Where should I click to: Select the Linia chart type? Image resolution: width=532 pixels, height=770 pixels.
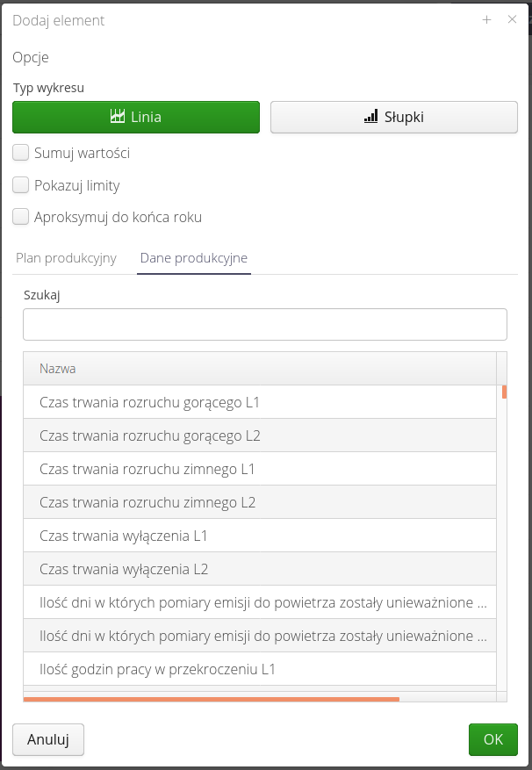tap(136, 117)
